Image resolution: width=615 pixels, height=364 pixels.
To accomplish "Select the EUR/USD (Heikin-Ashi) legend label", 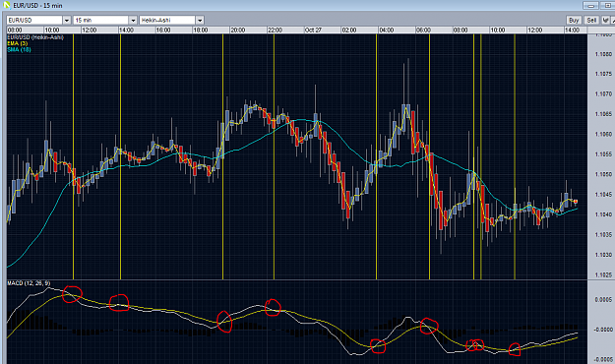I will [35, 37].
